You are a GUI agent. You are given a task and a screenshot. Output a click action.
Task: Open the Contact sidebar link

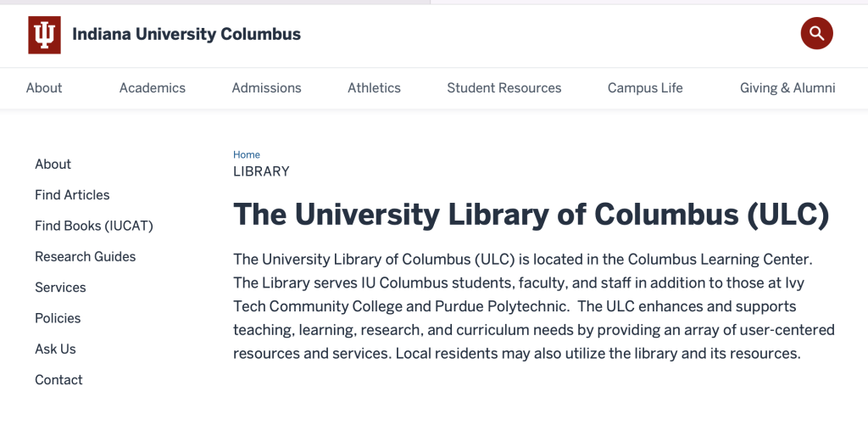point(58,380)
